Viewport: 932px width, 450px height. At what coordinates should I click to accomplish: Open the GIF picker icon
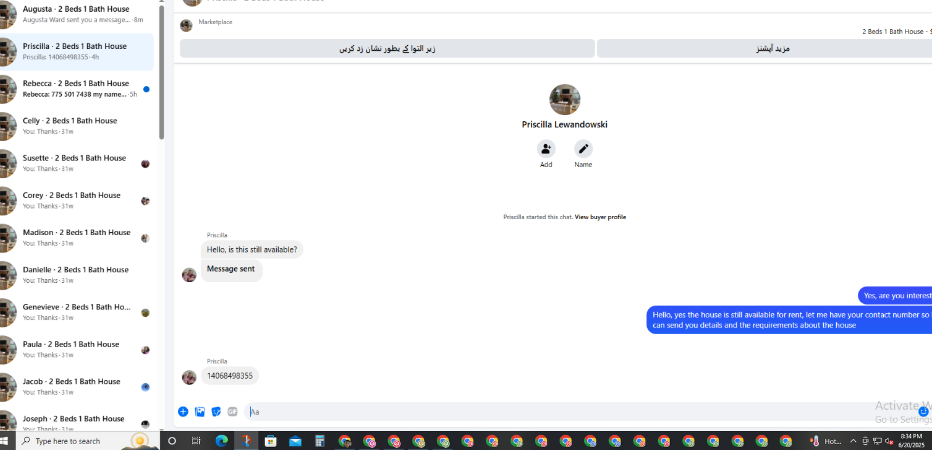tap(232, 411)
